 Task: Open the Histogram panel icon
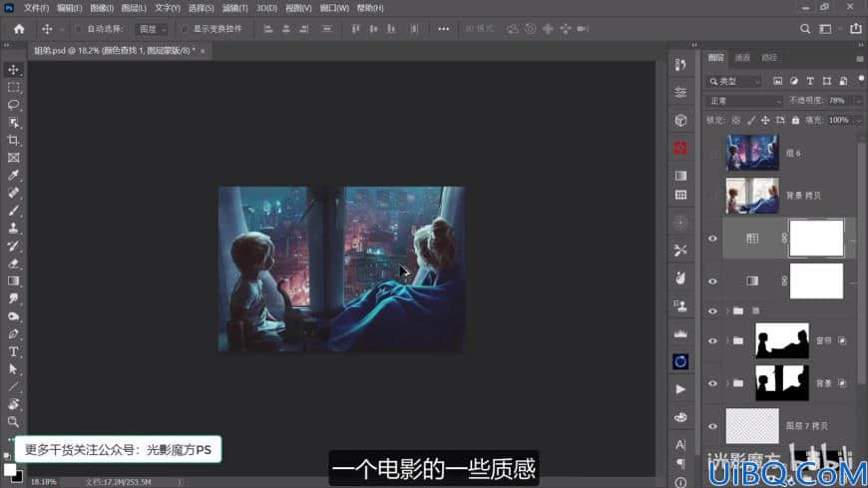[x=680, y=333]
